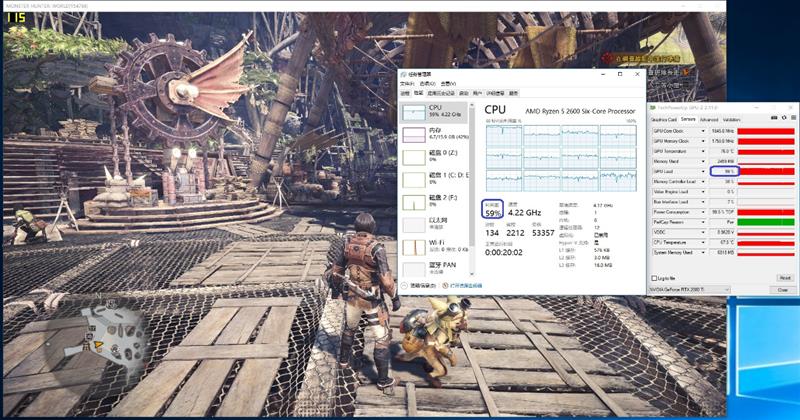Open the GPU Load sensor dropdown arrow
Image resolution: width=800 pixels, height=420 pixels.
pos(706,171)
